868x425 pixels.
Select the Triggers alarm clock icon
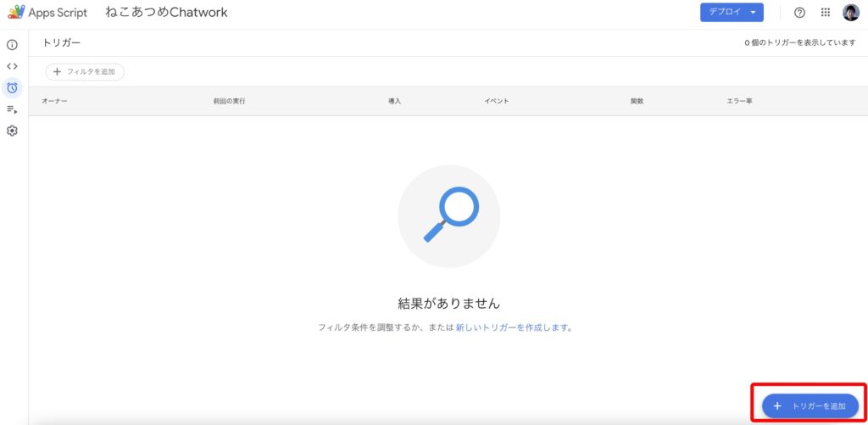tap(12, 87)
